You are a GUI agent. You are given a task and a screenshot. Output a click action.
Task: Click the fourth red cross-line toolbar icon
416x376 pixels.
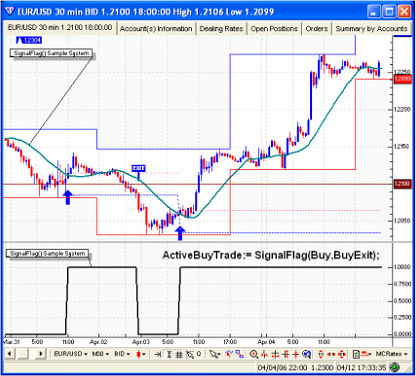point(296,354)
